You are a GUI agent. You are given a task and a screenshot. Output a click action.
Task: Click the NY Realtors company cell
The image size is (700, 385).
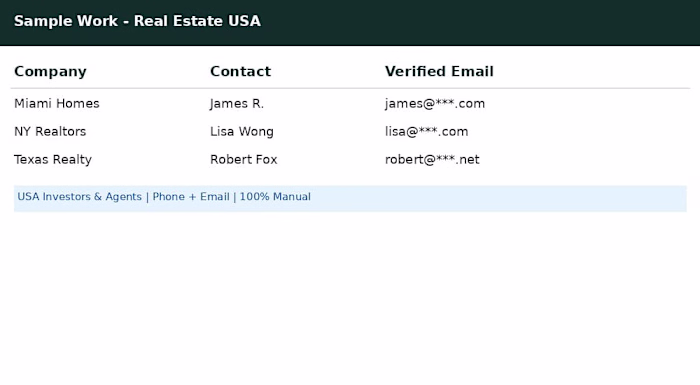click(50, 132)
